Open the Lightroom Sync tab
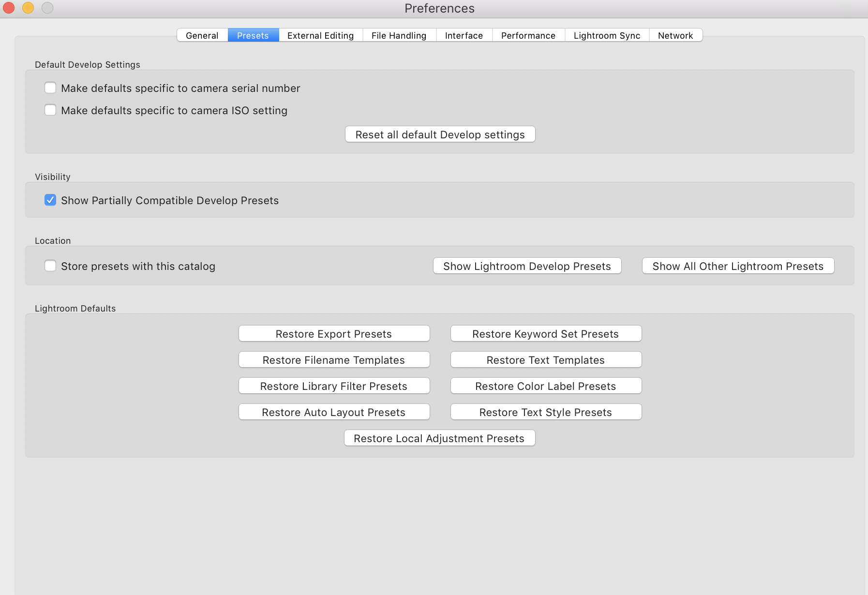The height and width of the screenshot is (595, 868). pyautogui.click(x=607, y=35)
